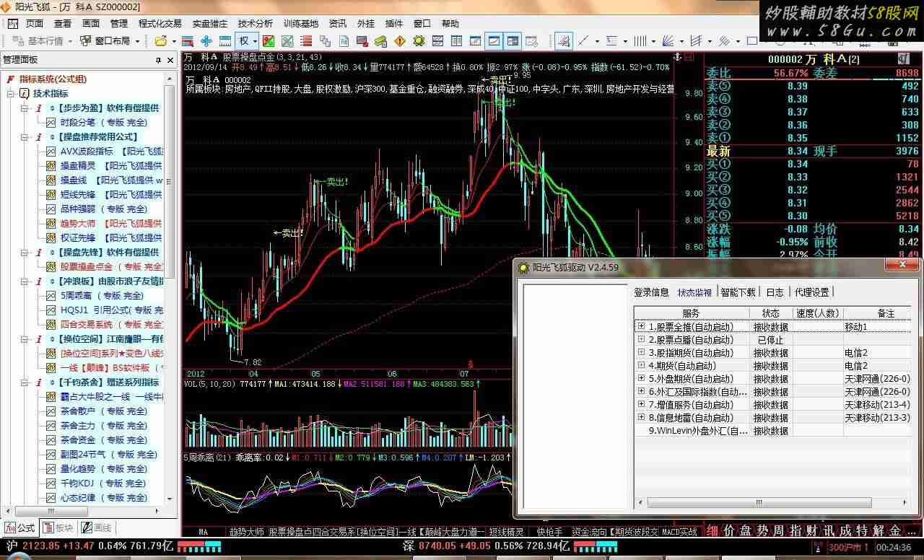The width and height of the screenshot is (924, 560).
Task: Click the two overlapping windows toolbar icon
Action: tap(325, 41)
